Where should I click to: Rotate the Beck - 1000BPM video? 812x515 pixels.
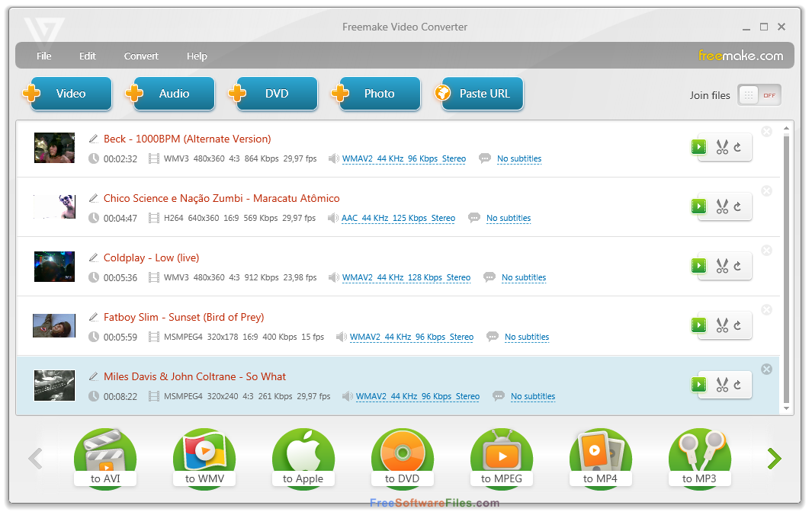(737, 148)
